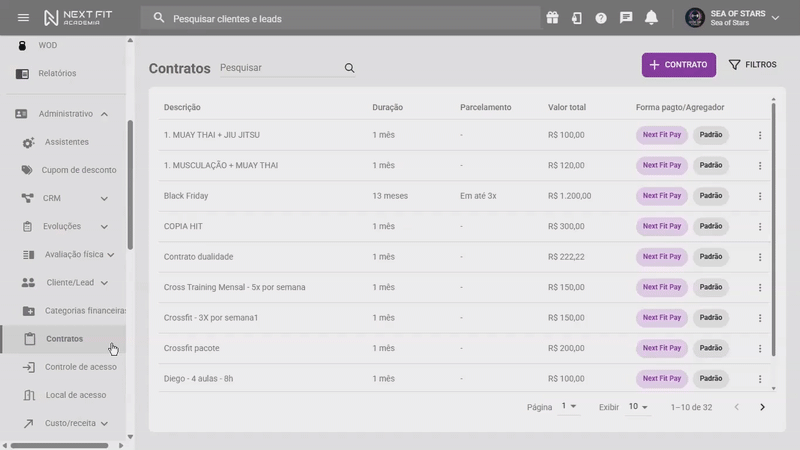Click the Sea of Stars profile avatar
Screen dimensions: 800x450
coord(695,18)
